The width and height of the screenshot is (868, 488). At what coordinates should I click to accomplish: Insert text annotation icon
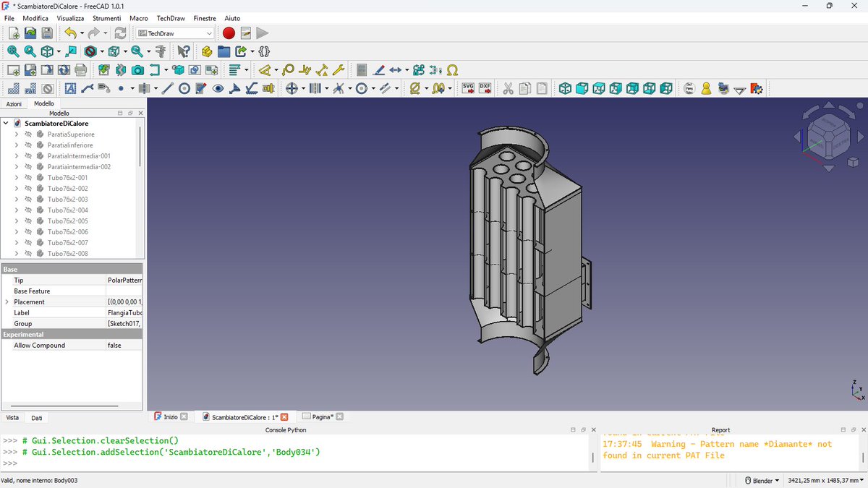70,88
